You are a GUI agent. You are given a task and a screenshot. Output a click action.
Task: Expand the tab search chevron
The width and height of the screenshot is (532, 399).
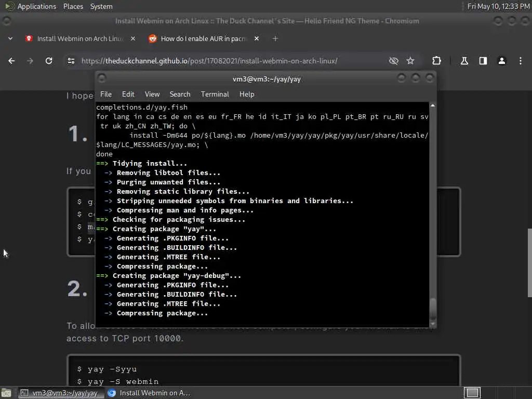(10, 38)
